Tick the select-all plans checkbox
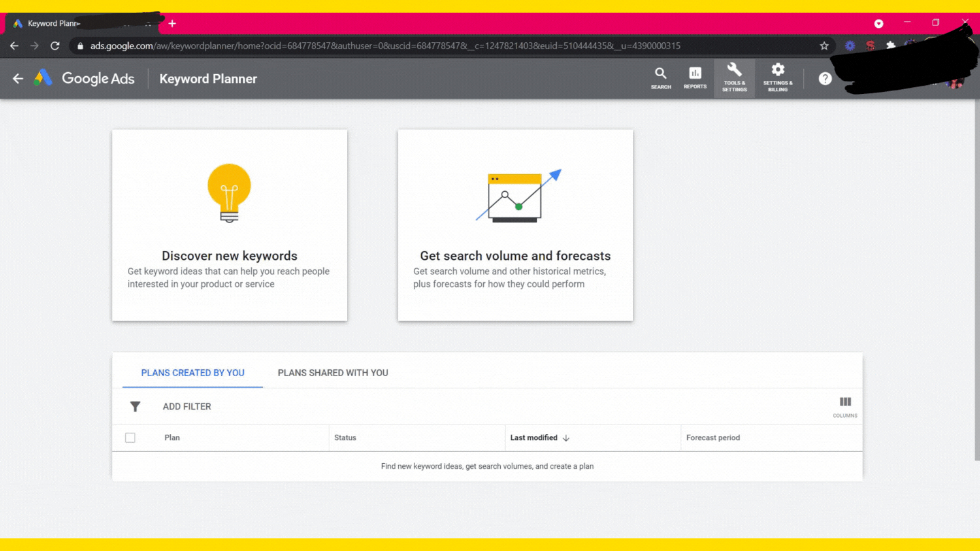This screenshot has width=980, height=551. tap(130, 438)
